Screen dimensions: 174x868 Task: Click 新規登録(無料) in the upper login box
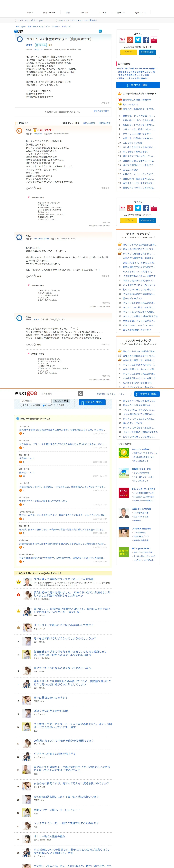coord(147,52)
